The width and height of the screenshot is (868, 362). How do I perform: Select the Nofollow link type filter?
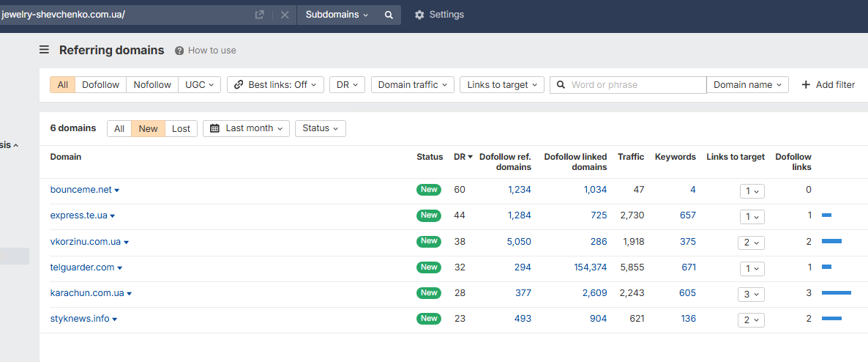[152, 85]
